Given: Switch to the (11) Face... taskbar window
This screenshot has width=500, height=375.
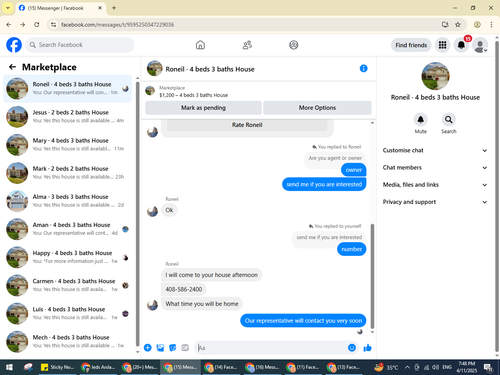Looking at the screenshot, I should (x=303, y=367).
